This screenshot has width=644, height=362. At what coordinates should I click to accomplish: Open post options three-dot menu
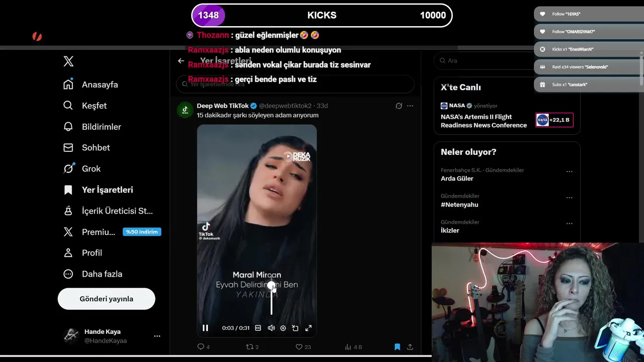(x=410, y=106)
